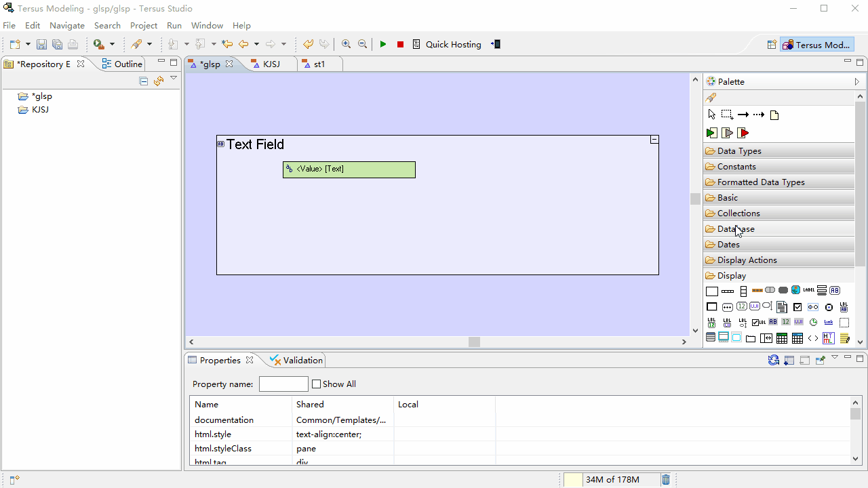
Task: Open the File menu
Action: pos(9,25)
